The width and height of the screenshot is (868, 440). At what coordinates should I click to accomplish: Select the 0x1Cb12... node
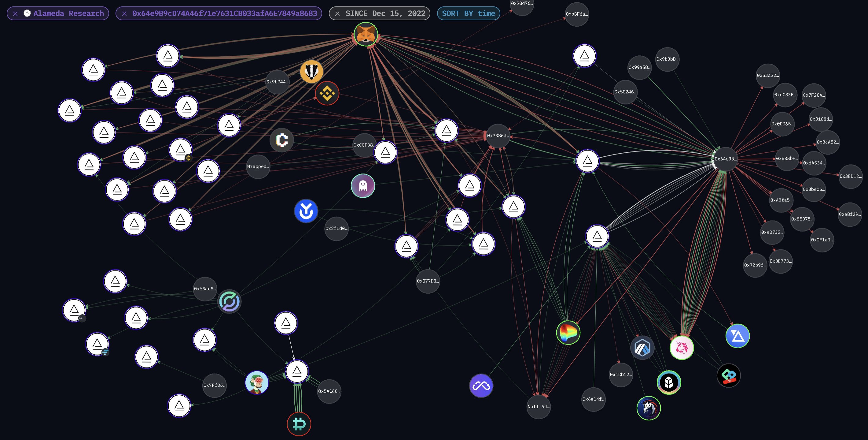coord(621,375)
